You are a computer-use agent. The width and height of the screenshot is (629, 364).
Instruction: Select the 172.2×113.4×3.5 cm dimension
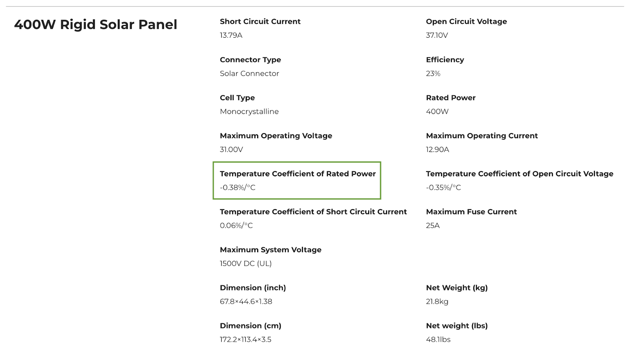[245, 340]
